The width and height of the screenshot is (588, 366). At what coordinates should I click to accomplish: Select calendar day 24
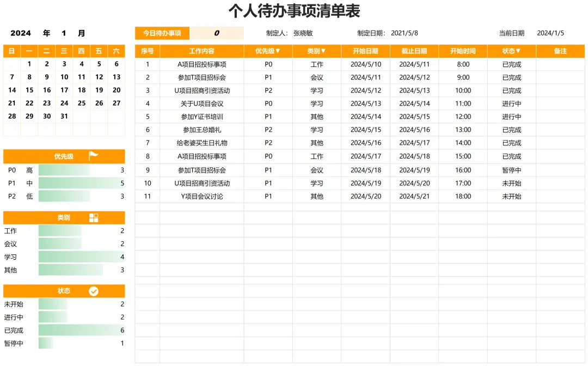point(64,103)
